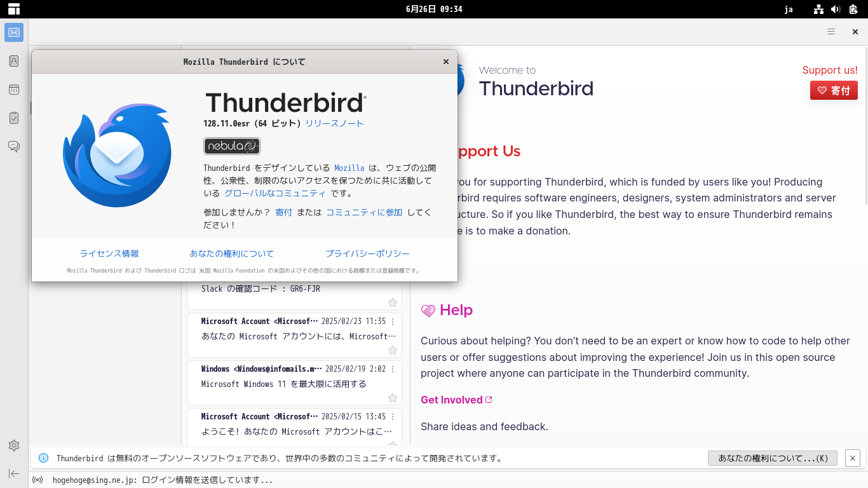The width and height of the screenshot is (868, 488).
Task: Open あなたの権利について link in About dialog
Action: (232, 254)
